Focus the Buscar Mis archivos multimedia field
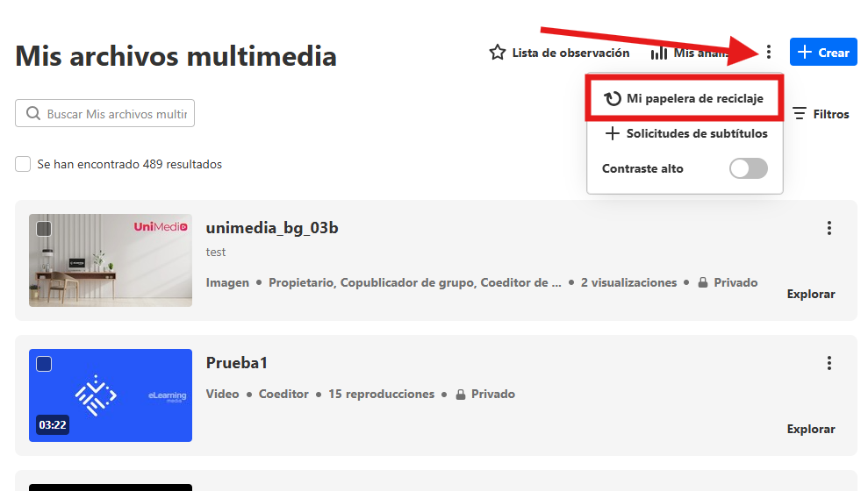Image resolution: width=868 pixels, height=491 pixels. 104,113
